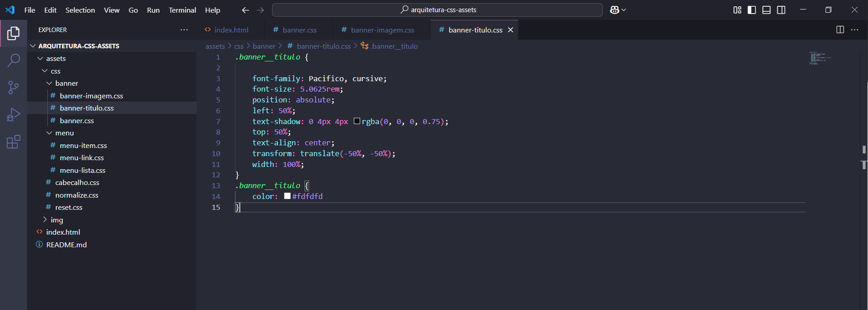
Task: Collapse the banner folder
Action: [112, 83]
